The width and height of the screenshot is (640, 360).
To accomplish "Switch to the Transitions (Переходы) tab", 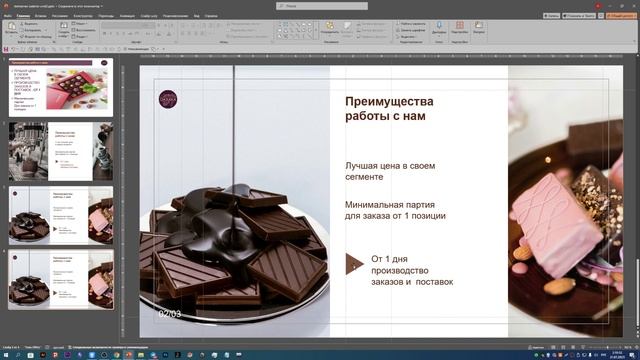I will [106, 16].
